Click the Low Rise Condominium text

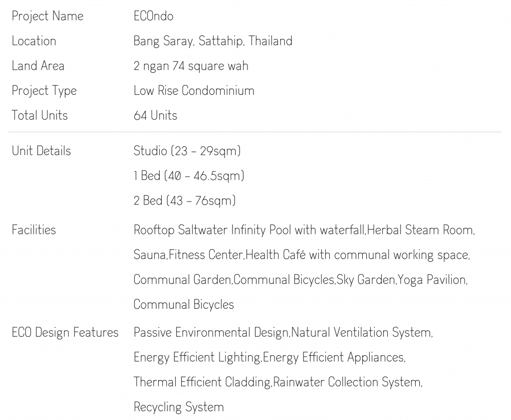[194, 91]
